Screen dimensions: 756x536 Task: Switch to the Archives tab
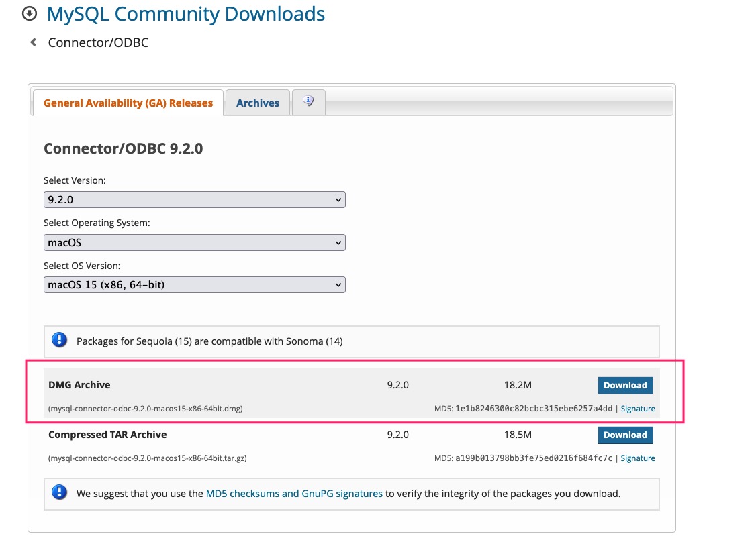(x=257, y=103)
